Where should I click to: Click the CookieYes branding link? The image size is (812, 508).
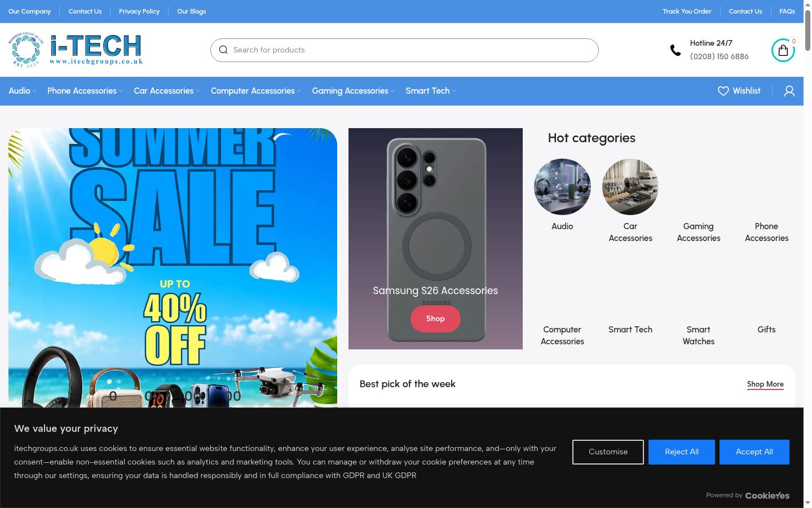(767, 496)
